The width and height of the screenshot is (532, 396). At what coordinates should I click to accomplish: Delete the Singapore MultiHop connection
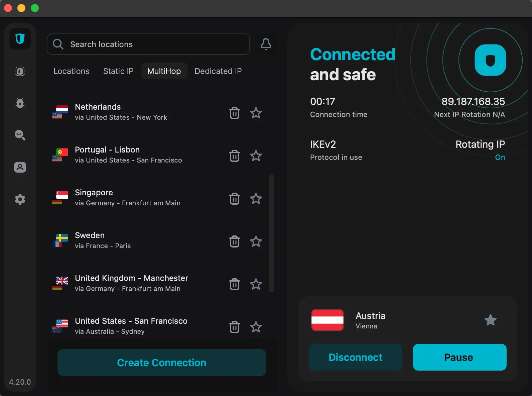(235, 199)
